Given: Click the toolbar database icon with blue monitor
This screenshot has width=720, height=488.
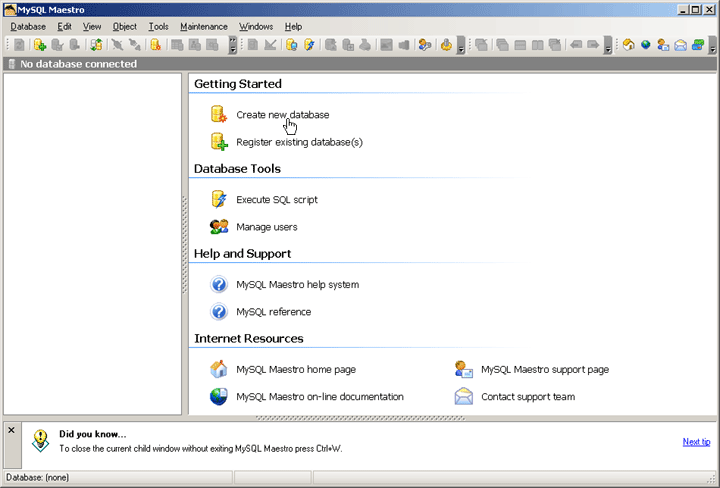Looking at the screenshot, I should [x=292, y=45].
